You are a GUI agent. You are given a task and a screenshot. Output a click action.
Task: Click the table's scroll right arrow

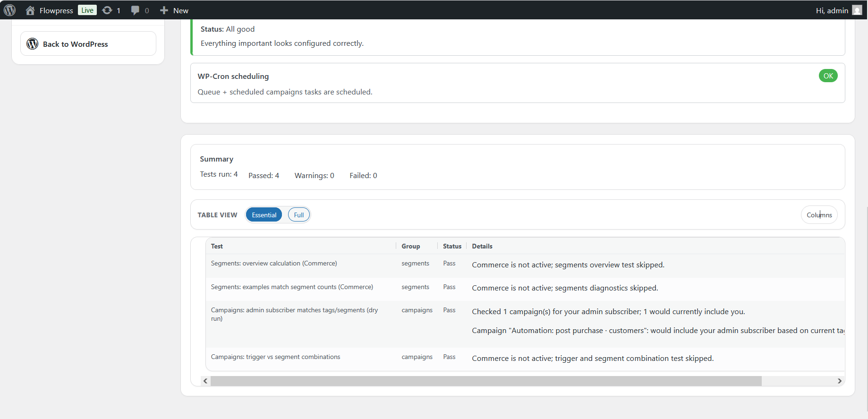pyautogui.click(x=839, y=381)
